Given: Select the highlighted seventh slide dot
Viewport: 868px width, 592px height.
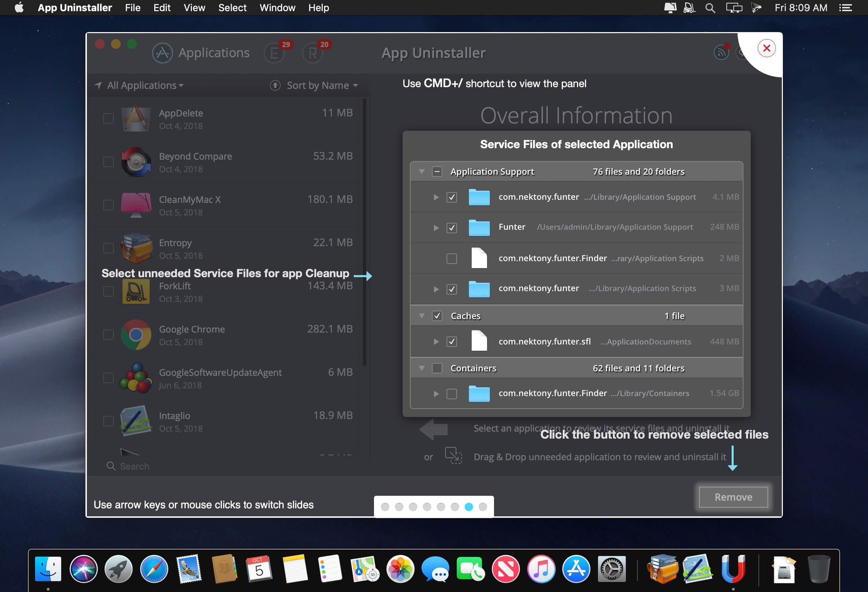Looking at the screenshot, I should click(469, 507).
